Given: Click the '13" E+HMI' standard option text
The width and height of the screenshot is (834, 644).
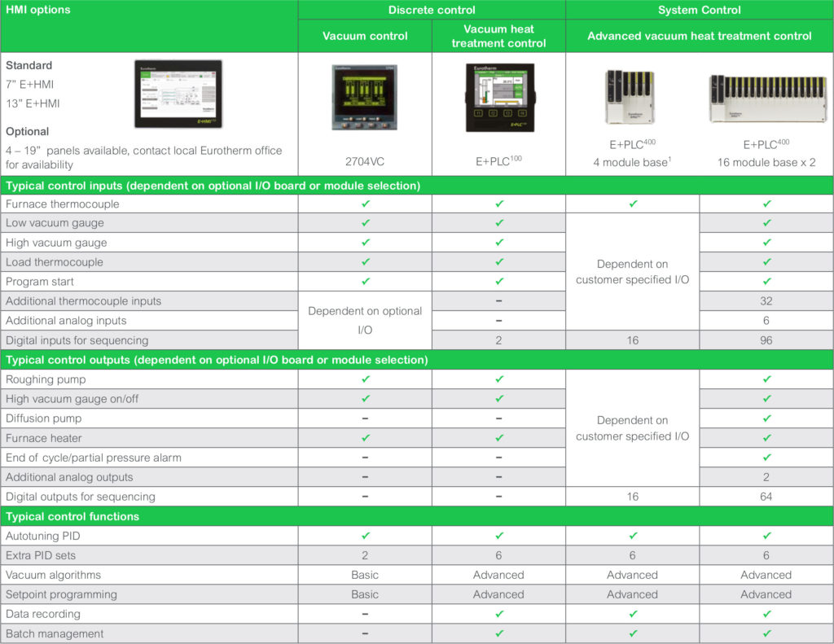Looking at the screenshot, I should (x=33, y=103).
